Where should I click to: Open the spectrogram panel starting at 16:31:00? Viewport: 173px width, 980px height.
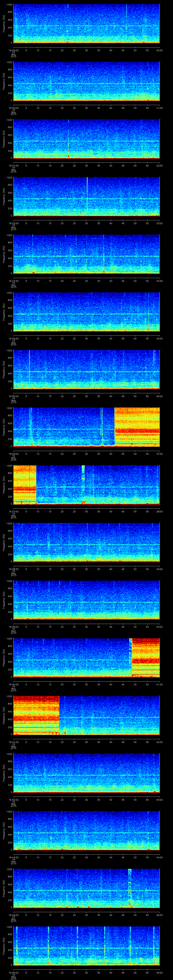pos(86,139)
